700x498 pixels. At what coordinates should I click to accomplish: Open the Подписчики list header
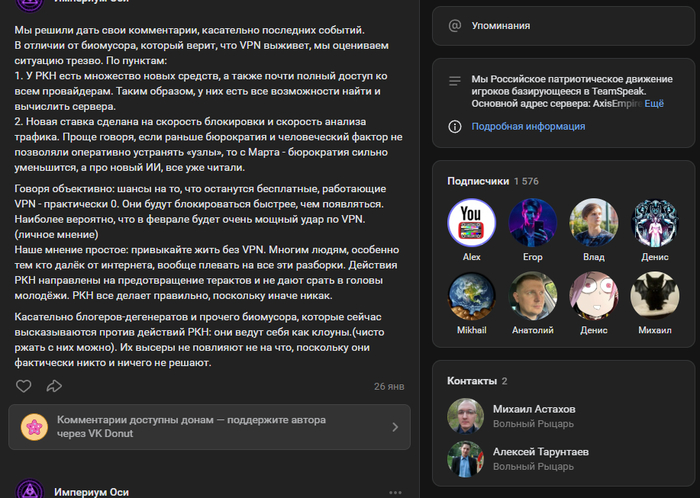pyautogui.click(x=478, y=181)
